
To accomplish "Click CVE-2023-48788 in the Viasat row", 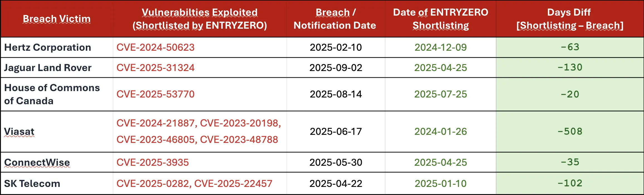I will 239,140.
